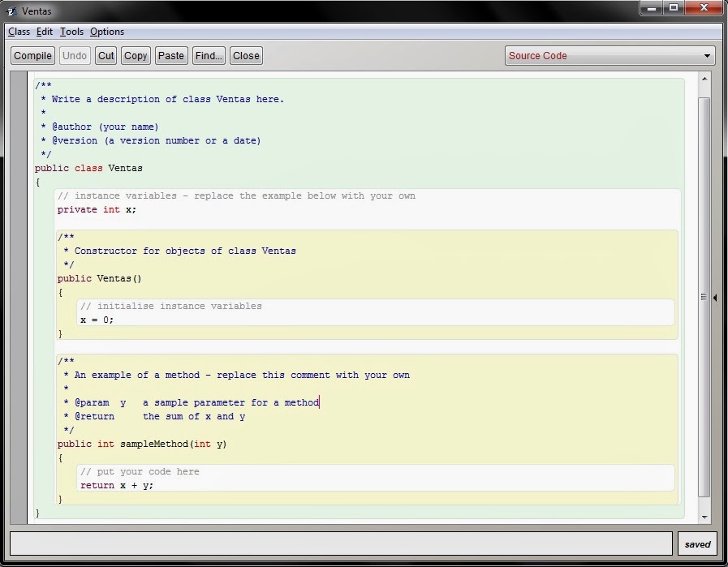728x567 pixels.
Task: Compile the Ventas class
Action: (32, 55)
